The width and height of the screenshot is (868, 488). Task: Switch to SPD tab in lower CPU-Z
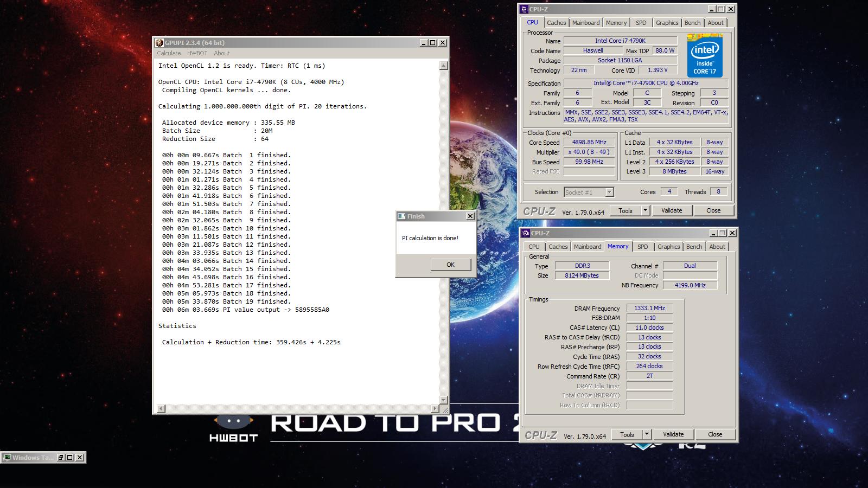tap(643, 247)
